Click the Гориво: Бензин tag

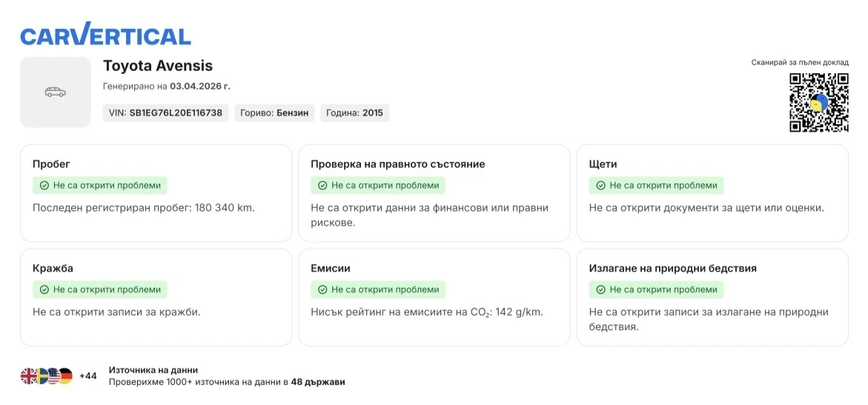point(274,113)
